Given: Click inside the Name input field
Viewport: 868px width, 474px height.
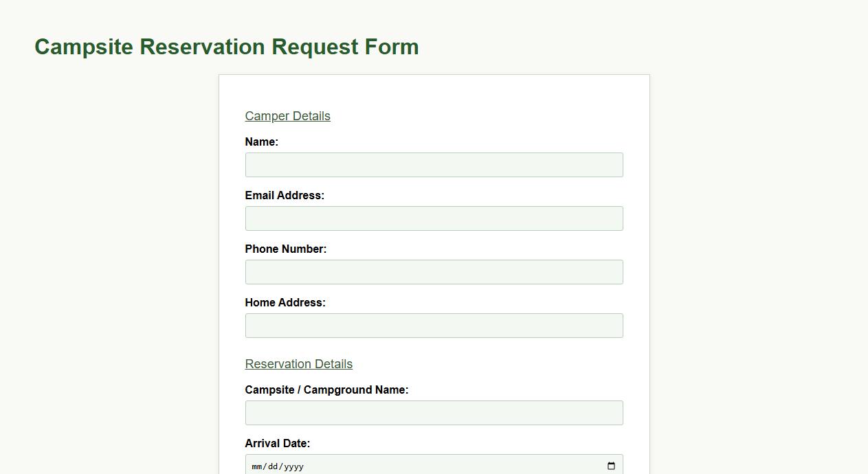Looking at the screenshot, I should [434, 164].
